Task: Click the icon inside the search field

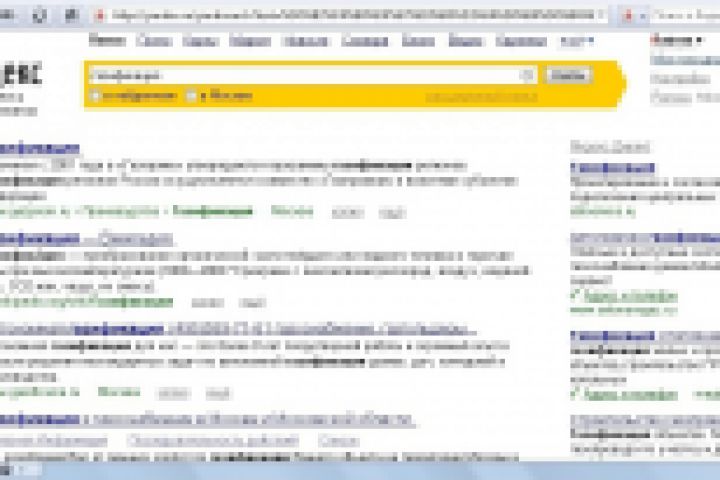Action: click(x=527, y=75)
